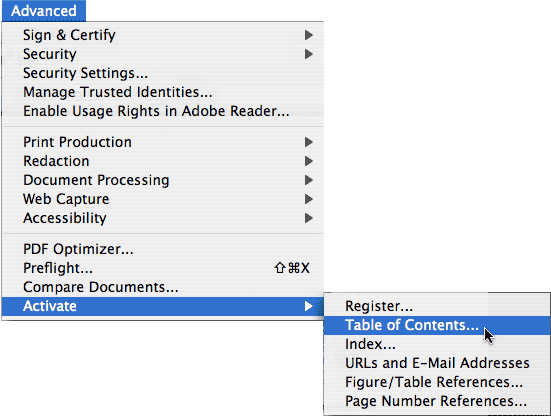Open the Redaction submenu
Image resolution: width=551 pixels, height=416 pixels.
pyautogui.click(x=163, y=161)
